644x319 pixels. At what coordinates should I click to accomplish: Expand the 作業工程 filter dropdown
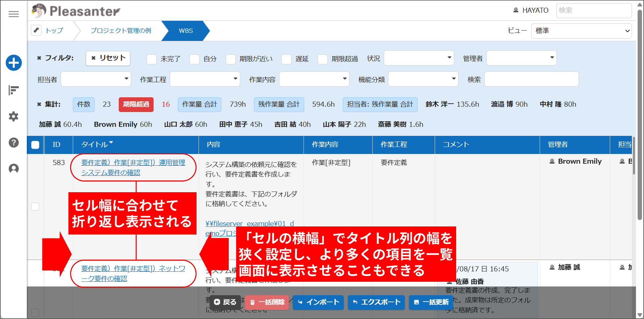pyautogui.click(x=205, y=79)
